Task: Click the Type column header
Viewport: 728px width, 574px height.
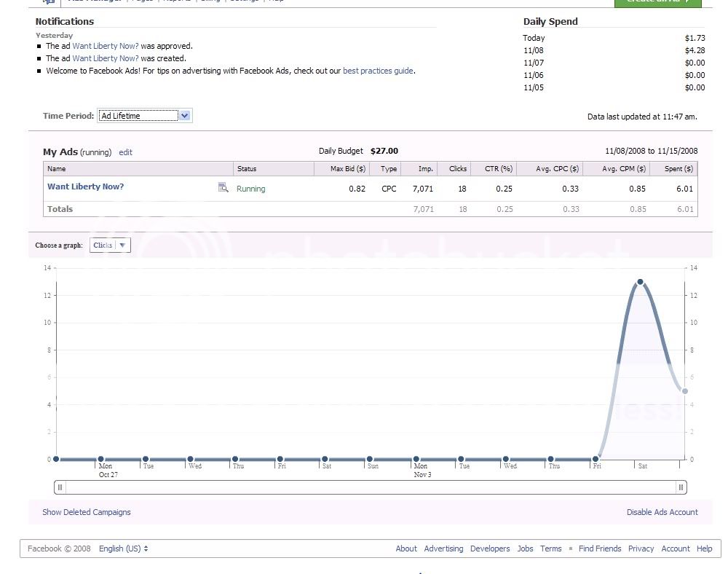Action: (385, 169)
